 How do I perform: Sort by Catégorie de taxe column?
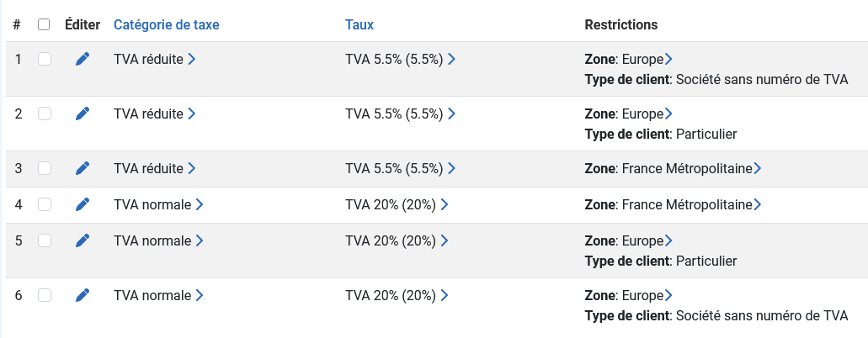pyautogui.click(x=166, y=24)
